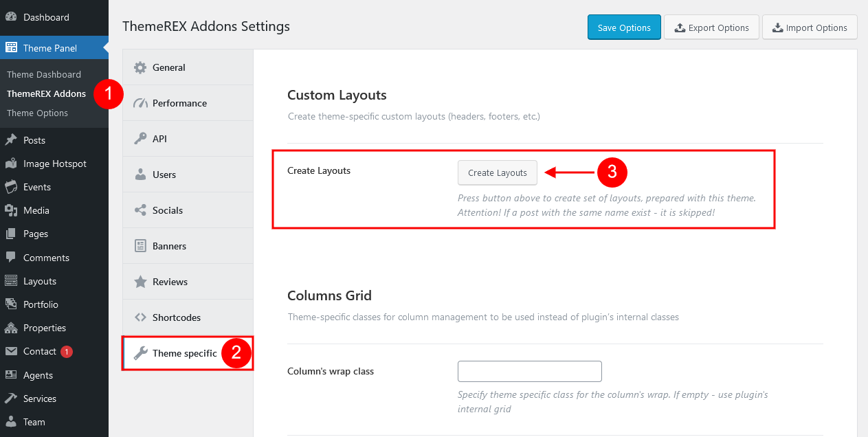868x437 pixels.
Task: Click the Export Options button
Action: tap(711, 27)
